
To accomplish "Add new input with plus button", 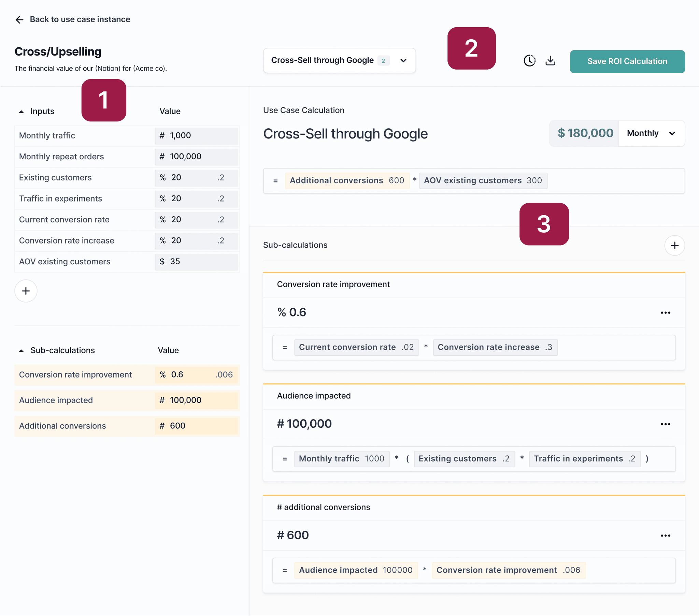I will 26,291.
